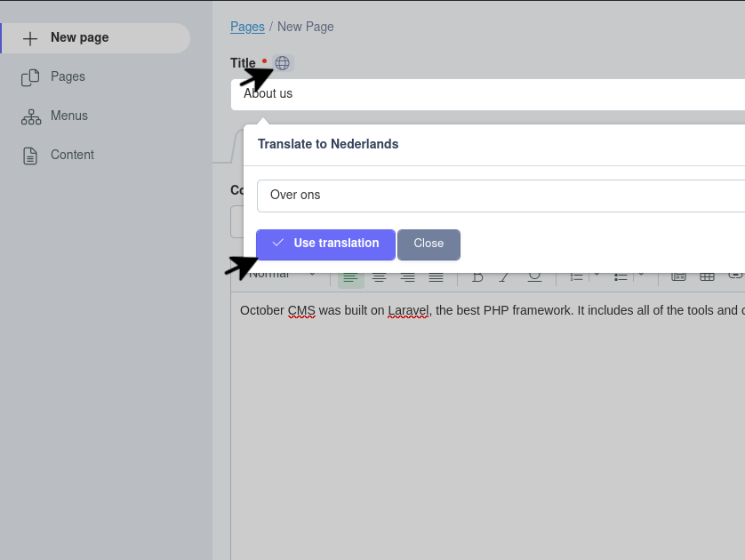The width and height of the screenshot is (745, 560).
Task: Click the numbered list icon
Action: (x=576, y=277)
